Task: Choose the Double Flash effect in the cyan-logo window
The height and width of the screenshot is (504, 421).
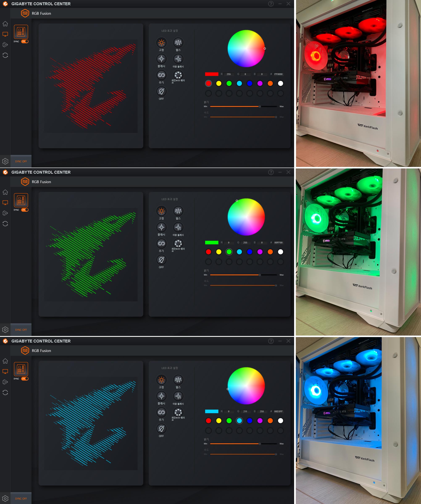Action: [x=178, y=396]
